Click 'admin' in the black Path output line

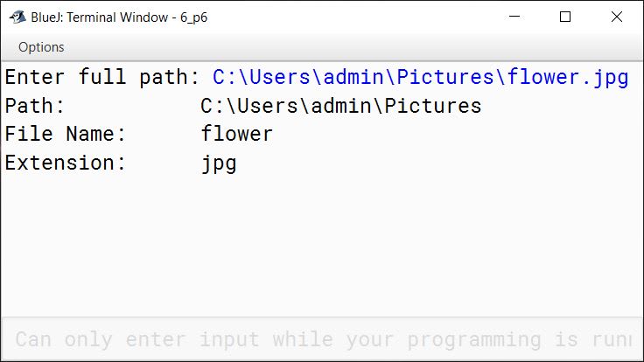pos(341,106)
